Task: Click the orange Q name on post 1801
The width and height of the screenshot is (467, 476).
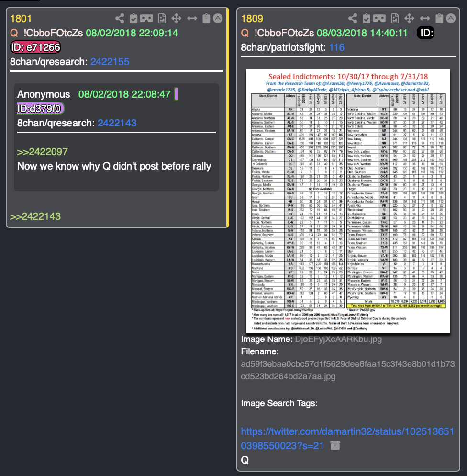Action: pos(14,33)
